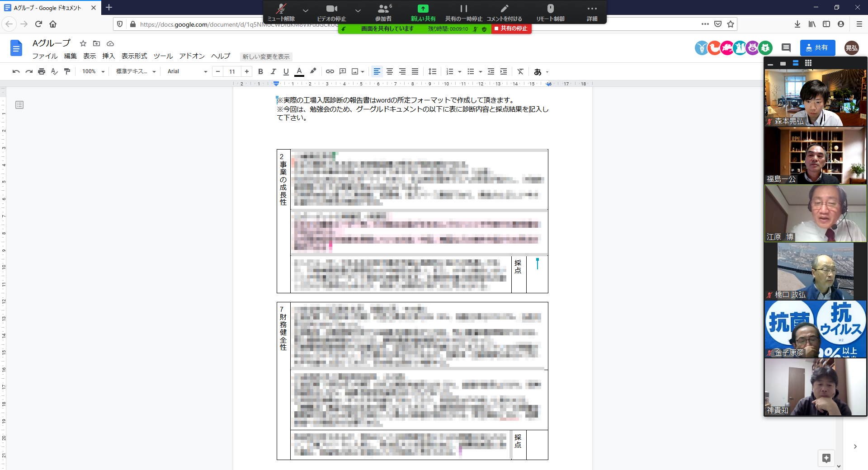Screen dimensions: 868x470
Task: Open Google Docs home icon
Action: point(16,48)
